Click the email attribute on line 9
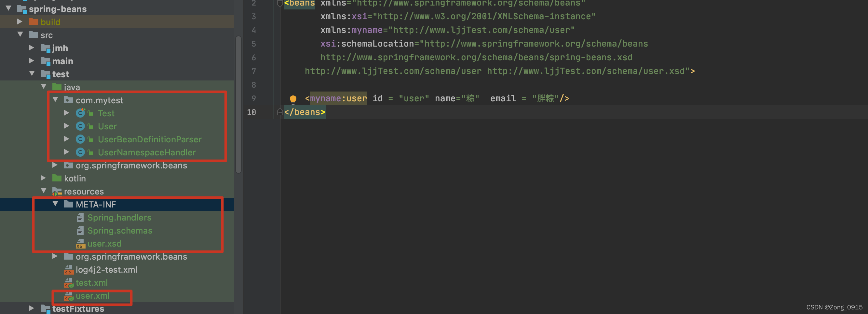 point(503,98)
